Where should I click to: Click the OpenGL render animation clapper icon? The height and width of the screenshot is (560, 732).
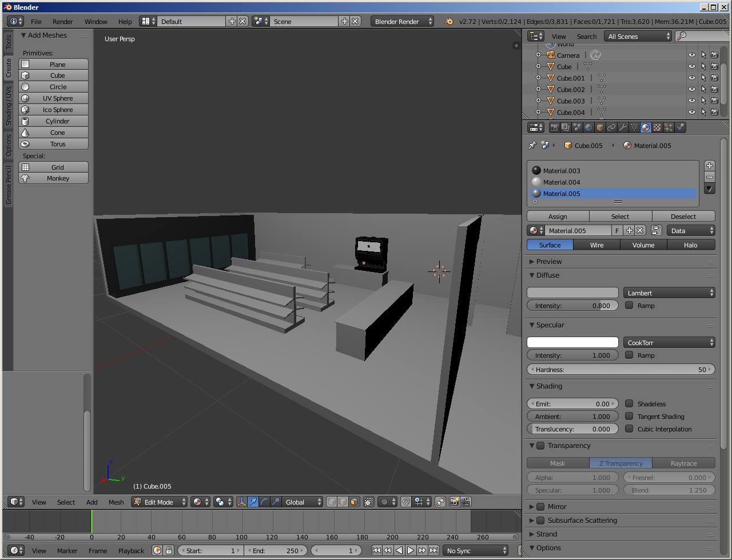[x=466, y=502]
